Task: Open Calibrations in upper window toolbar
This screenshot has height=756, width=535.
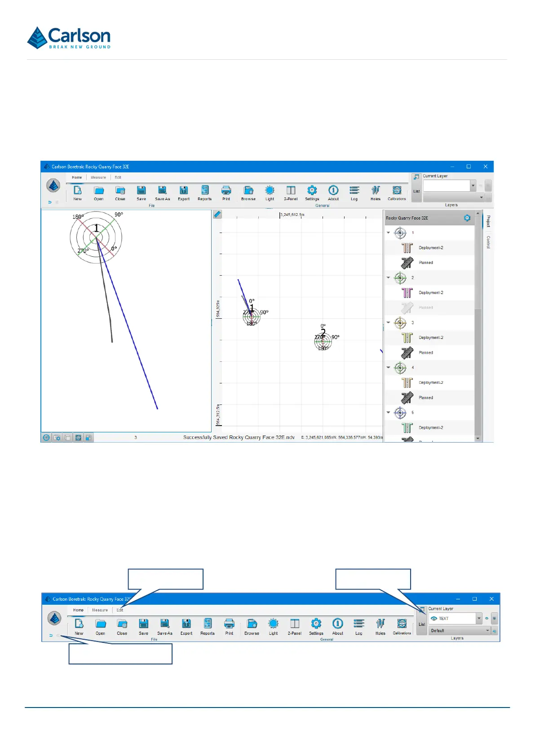Action: 397,190
